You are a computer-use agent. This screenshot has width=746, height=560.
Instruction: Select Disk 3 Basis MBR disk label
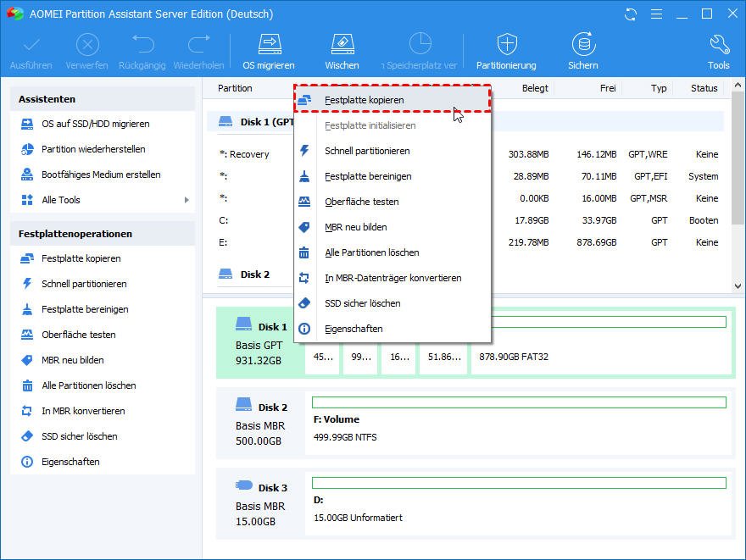click(x=261, y=504)
